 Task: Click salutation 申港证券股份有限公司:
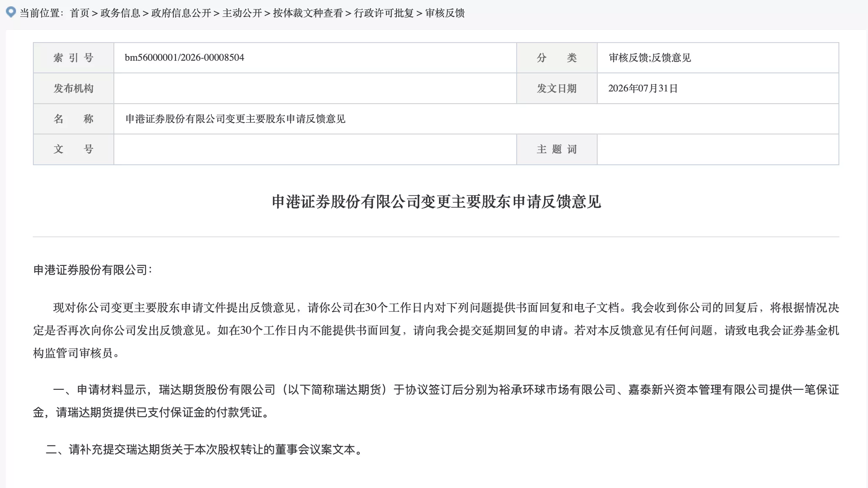pyautogui.click(x=93, y=270)
